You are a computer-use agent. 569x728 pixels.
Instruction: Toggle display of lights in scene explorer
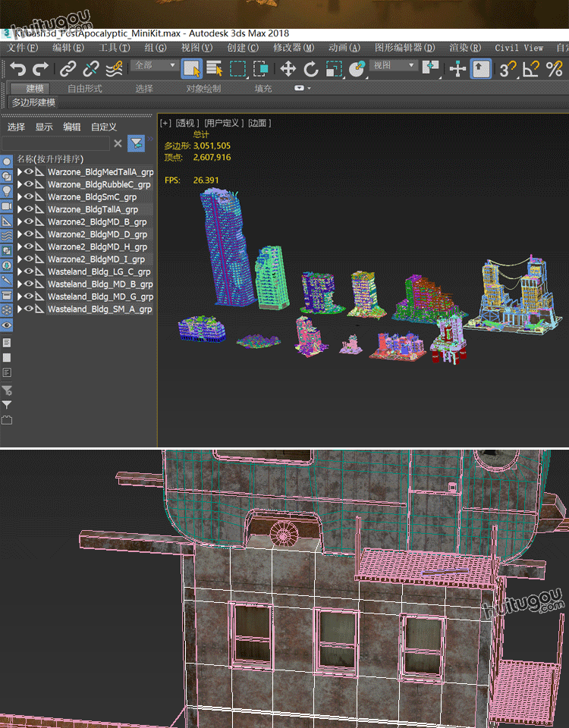click(x=7, y=191)
